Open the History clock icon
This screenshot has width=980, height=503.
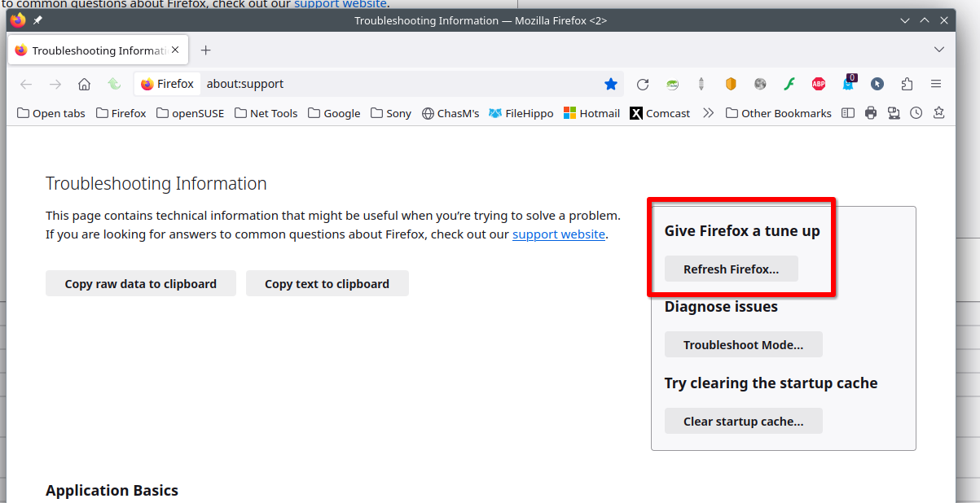point(916,113)
